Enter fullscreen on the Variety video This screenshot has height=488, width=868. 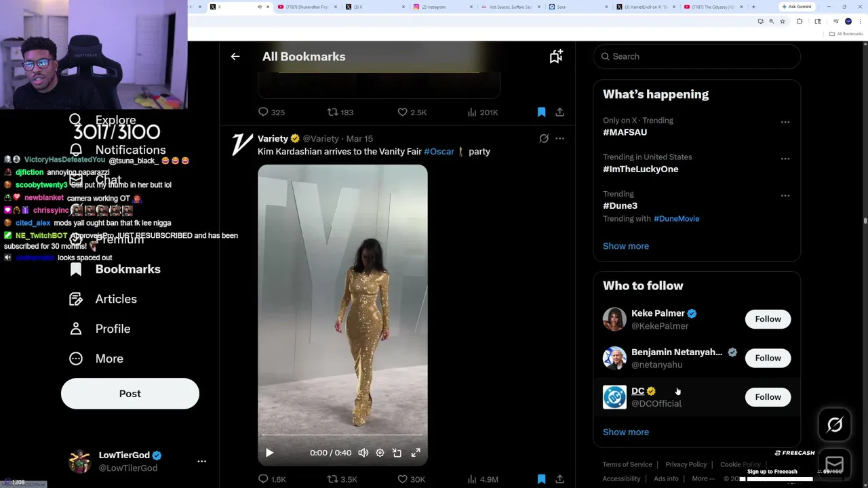pyautogui.click(x=416, y=453)
